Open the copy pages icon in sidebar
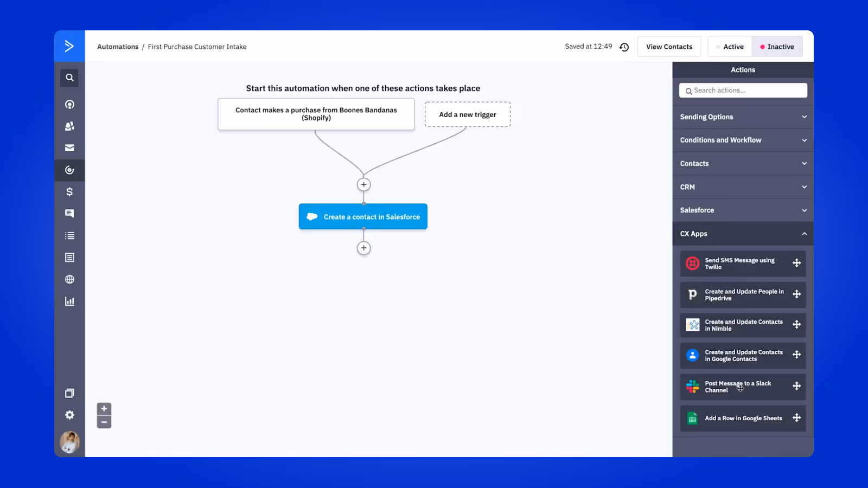Image resolution: width=868 pixels, height=488 pixels. pos(69,393)
